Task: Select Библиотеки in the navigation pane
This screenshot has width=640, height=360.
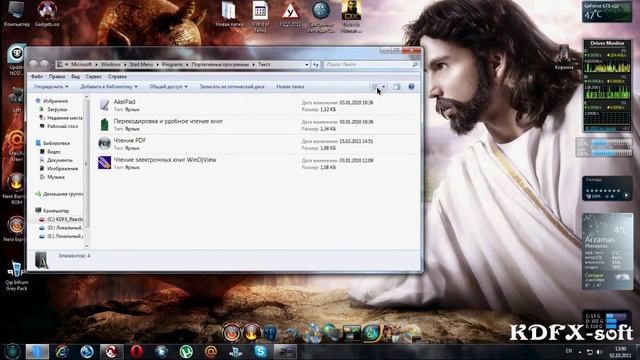Action: (56, 143)
